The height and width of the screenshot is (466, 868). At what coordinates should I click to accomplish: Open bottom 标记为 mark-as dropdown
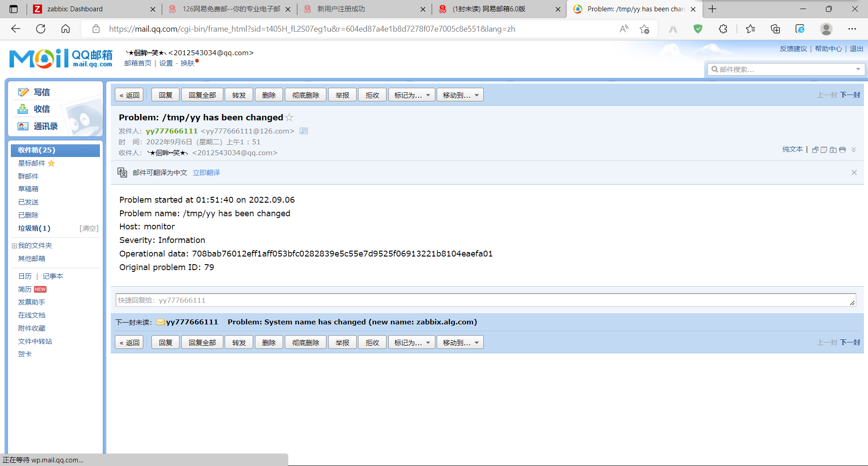click(x=412, y=342)
